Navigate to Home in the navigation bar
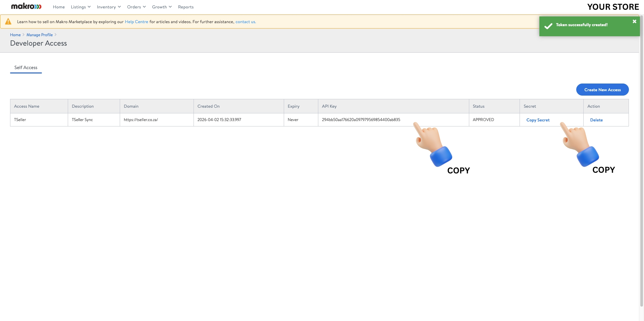 pyautogui.click(x=59, y=7)
